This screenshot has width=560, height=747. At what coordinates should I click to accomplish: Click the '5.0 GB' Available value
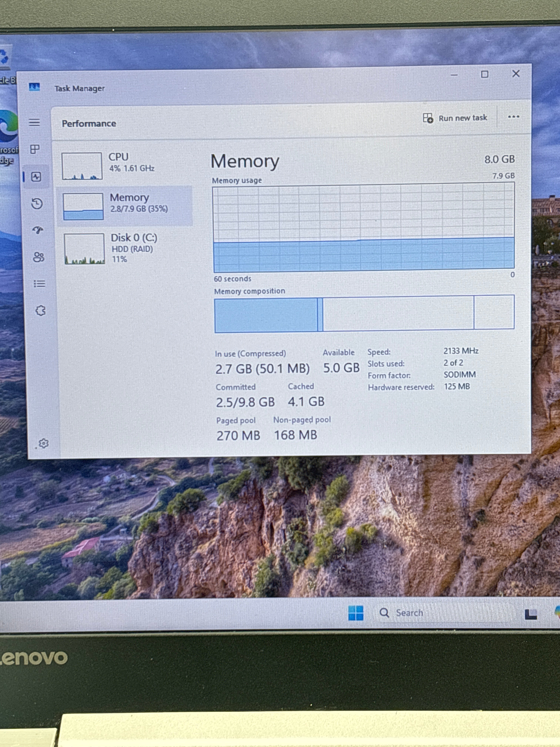(341, 368)
